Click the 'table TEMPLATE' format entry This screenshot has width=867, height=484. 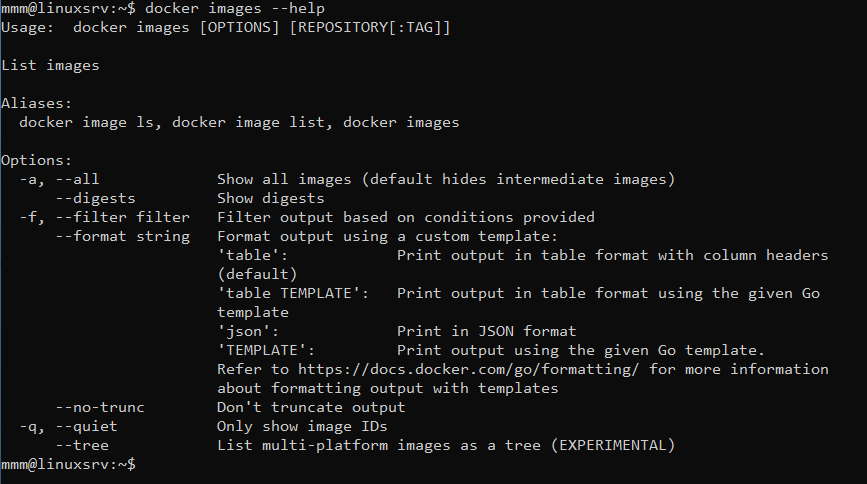293,294
